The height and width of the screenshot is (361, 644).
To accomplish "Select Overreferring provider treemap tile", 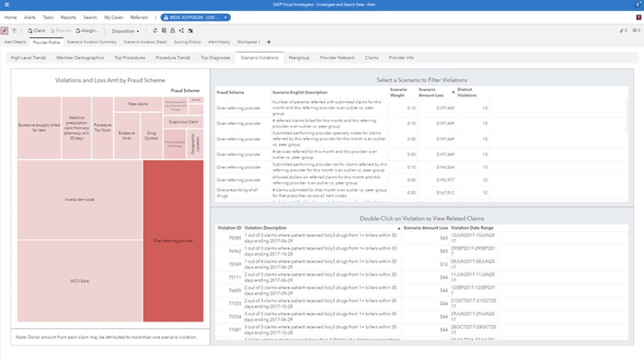I will 173,241.
